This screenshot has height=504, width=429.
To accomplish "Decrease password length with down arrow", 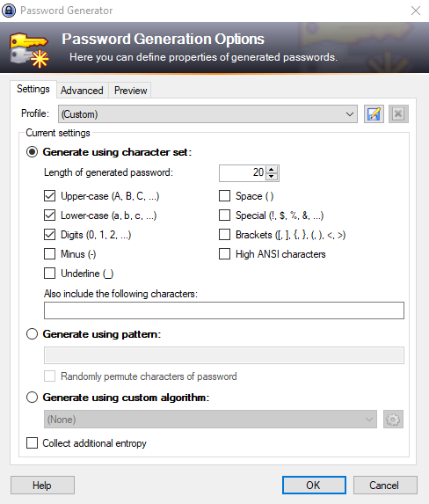I will [272, 177].
